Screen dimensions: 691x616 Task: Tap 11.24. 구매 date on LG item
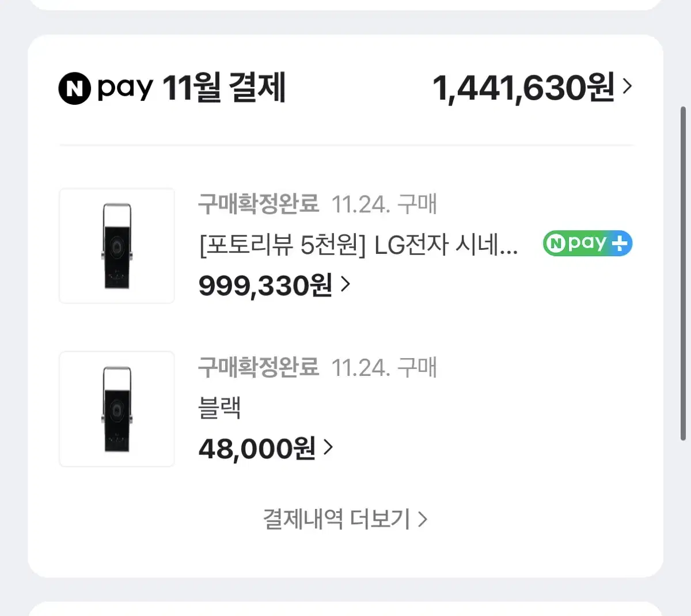[x=385, y=204]
